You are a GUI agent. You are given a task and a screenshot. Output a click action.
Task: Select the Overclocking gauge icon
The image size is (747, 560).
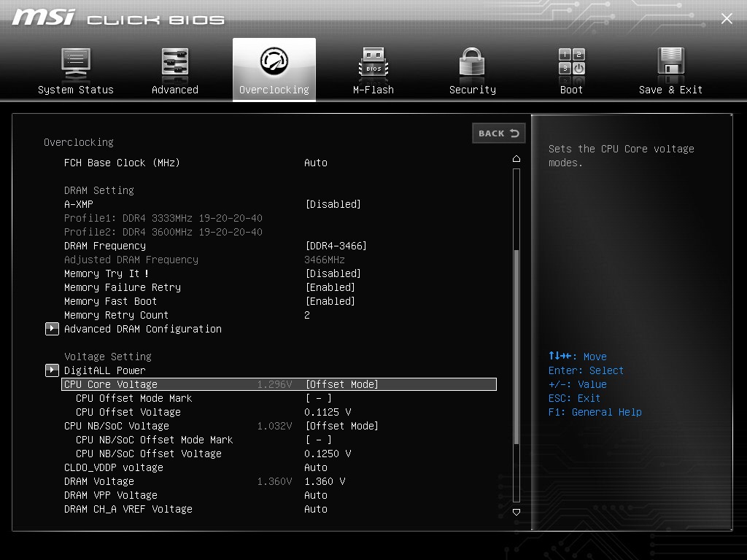point(274,61)
